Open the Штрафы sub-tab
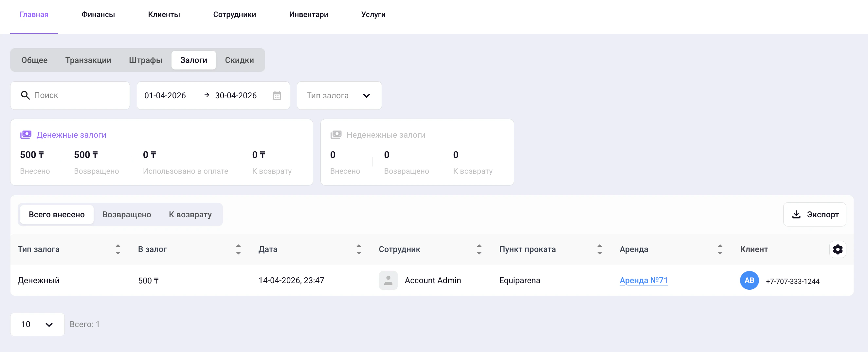 point(146,60)
